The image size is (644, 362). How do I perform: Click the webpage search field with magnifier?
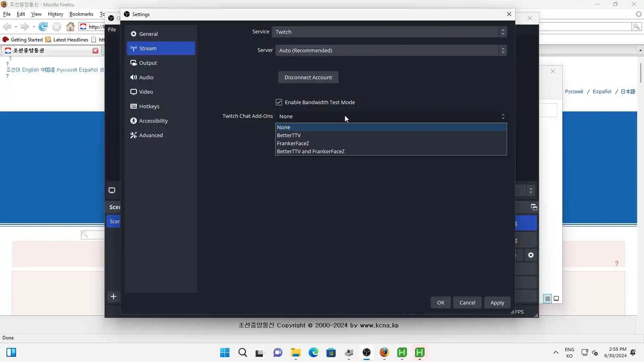[x=93, y=234]
